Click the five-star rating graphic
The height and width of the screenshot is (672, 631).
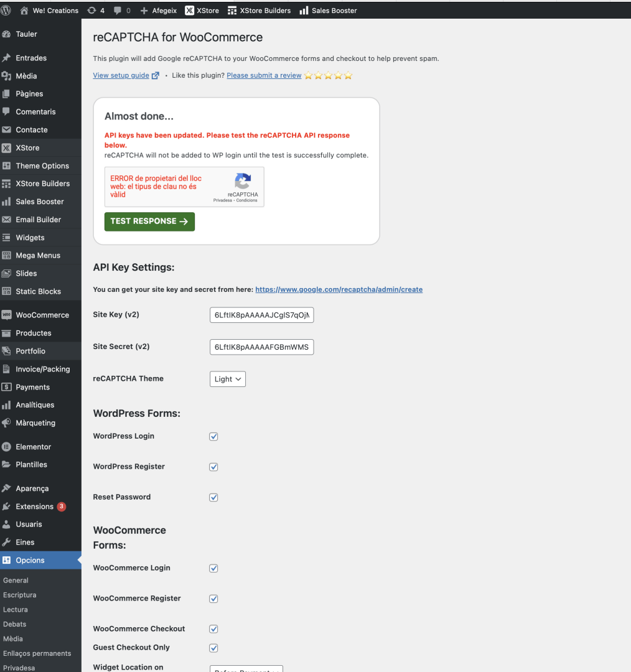pyautogui.click(x=329, y=75)
